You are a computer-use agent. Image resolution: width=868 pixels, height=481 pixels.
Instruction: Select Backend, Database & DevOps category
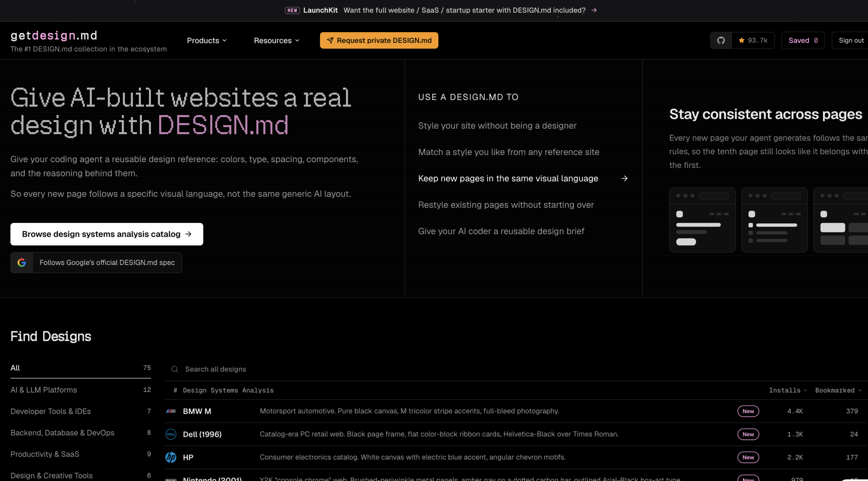pos(81,432)
